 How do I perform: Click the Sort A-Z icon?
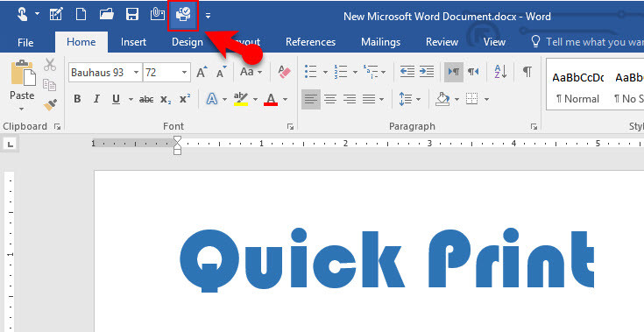[x=500, y=72]
